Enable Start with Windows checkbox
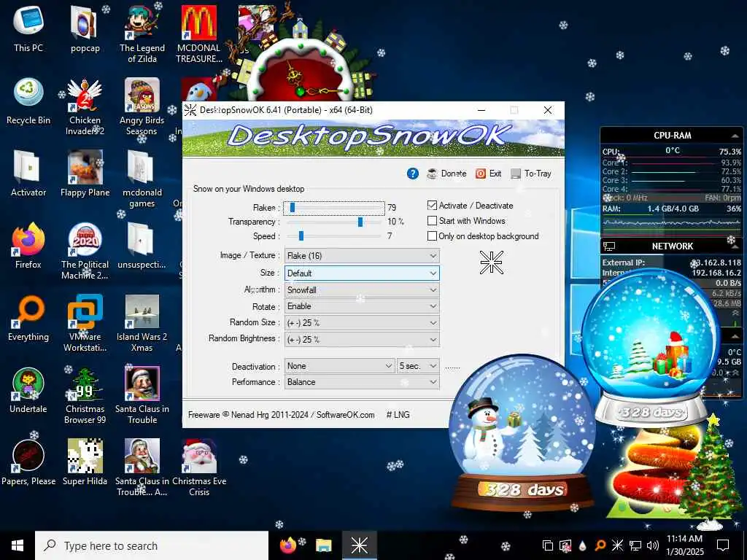 coord(432,220)
